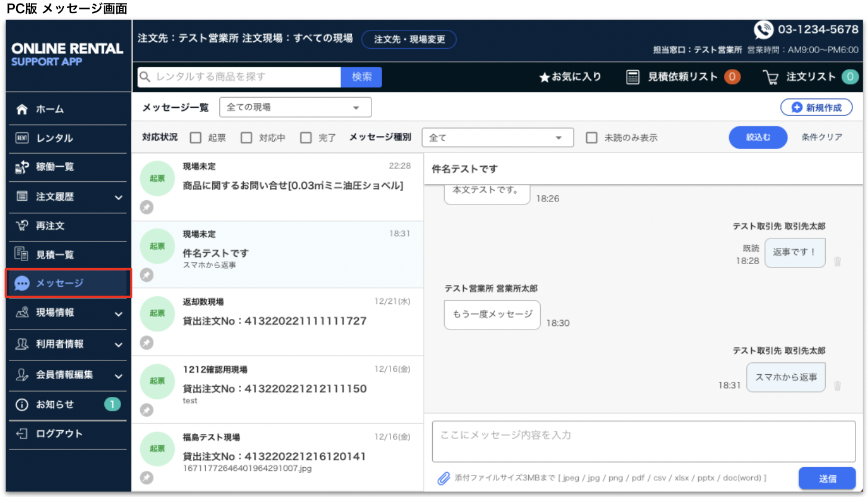The width and height of the screenshot is (868, 497).
Task: Click the pin icon on the 返却数現場 message
Action: [147, 343]
